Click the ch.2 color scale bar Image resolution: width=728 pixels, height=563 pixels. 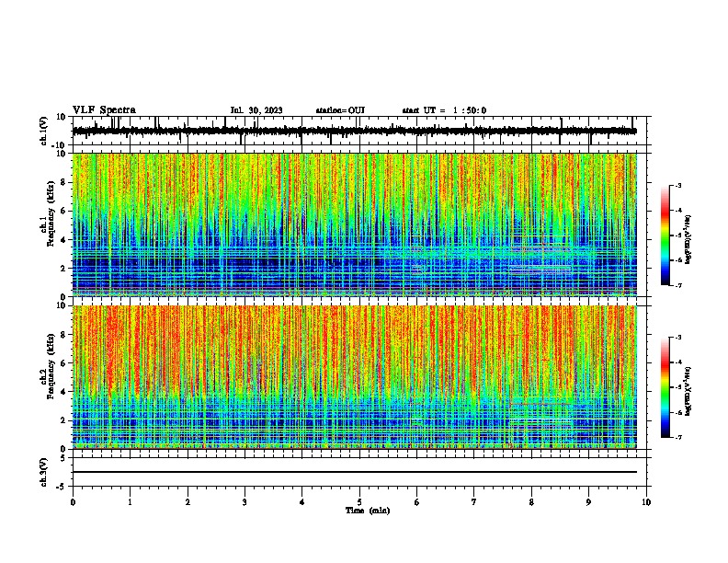coord(665,387)
